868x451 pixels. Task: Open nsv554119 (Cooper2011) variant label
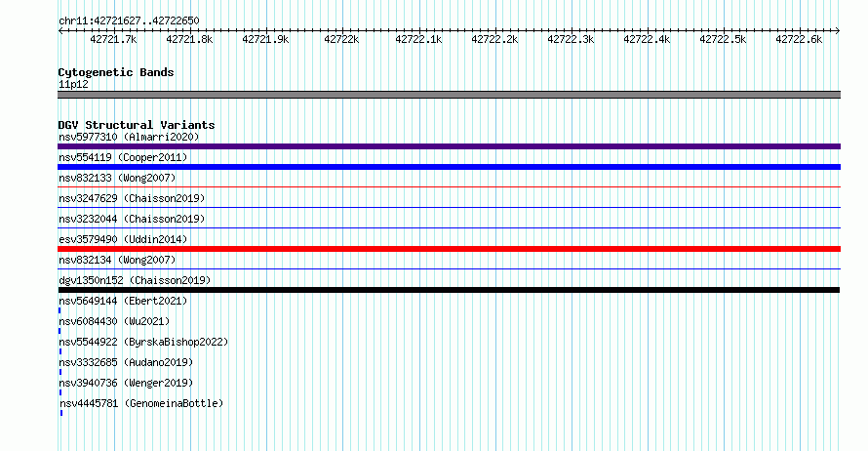click(x=123, y=157)
